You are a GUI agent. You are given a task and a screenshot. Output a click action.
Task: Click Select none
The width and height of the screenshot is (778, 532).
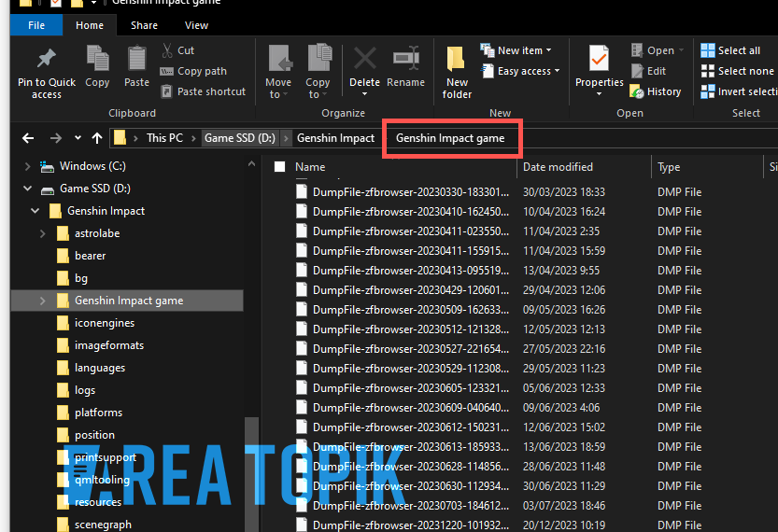coord(737,71)
